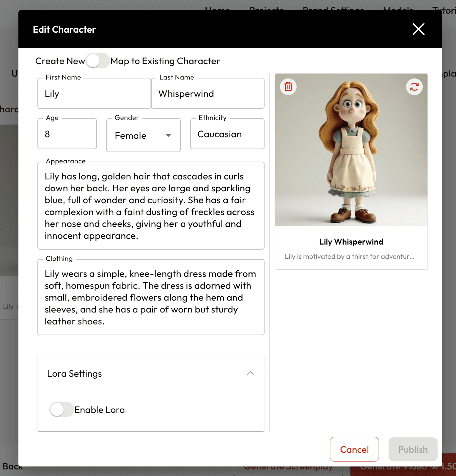This screenshot has width=456, height=476.
Task: Click the Gender dropdown arrow
Action: 168,135
